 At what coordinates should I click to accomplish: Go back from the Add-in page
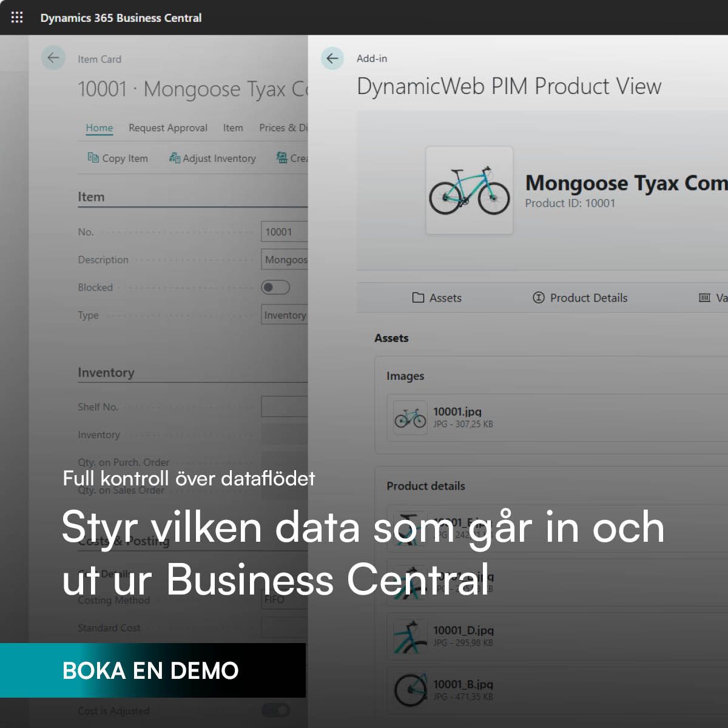332,58
